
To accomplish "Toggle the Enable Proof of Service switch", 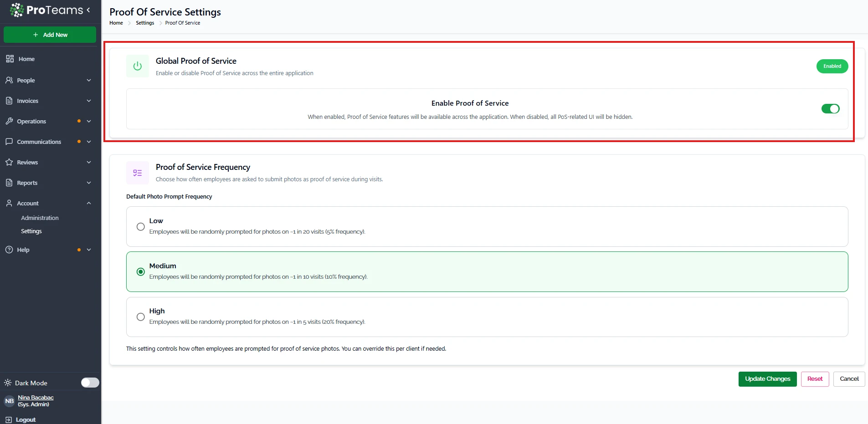I will pos(830,109).
